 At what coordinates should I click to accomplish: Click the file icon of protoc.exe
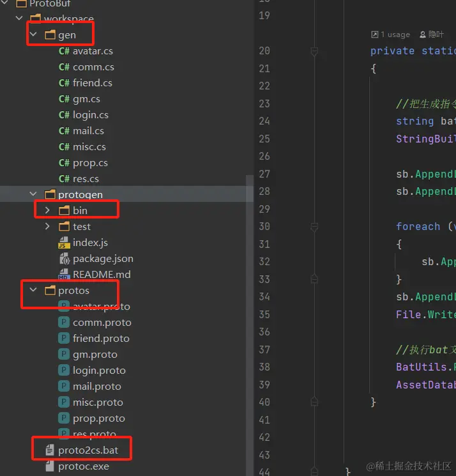50,466
